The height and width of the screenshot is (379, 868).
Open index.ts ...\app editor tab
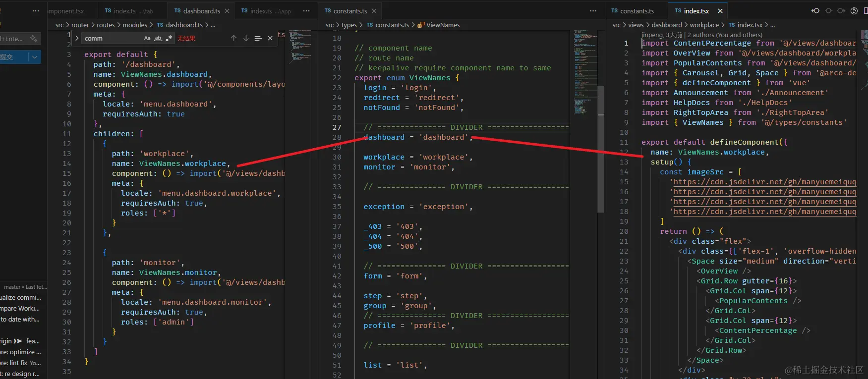pyautogui.click(x=266, y=11)
